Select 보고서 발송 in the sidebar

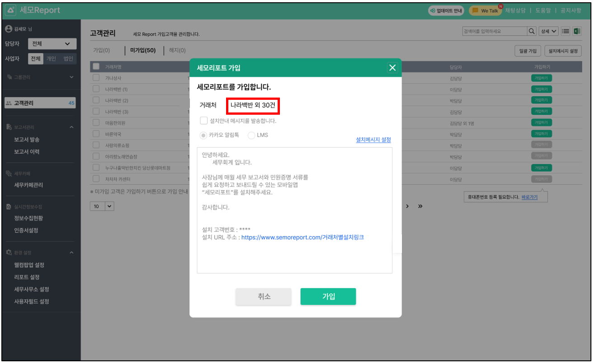[x=27, y=140]
